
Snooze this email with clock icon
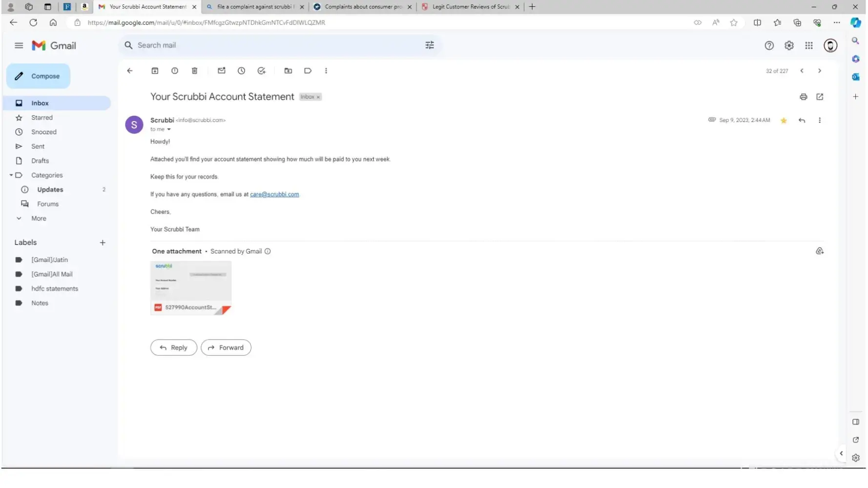click(x=241, y=71)
